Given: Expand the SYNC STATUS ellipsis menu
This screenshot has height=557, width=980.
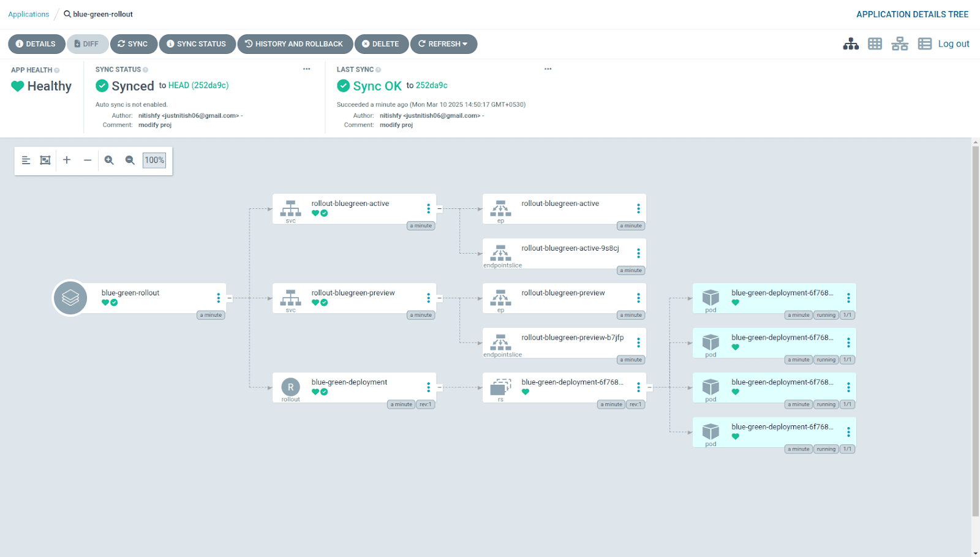Looking at the screenshot, I should [x=306, y=69].
